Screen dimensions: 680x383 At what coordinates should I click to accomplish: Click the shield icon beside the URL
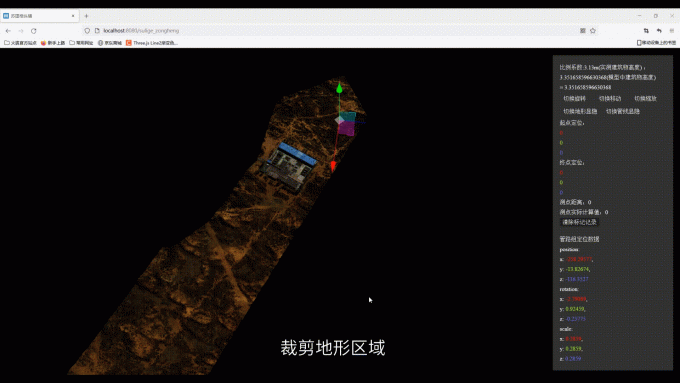(x=87, y=31)
